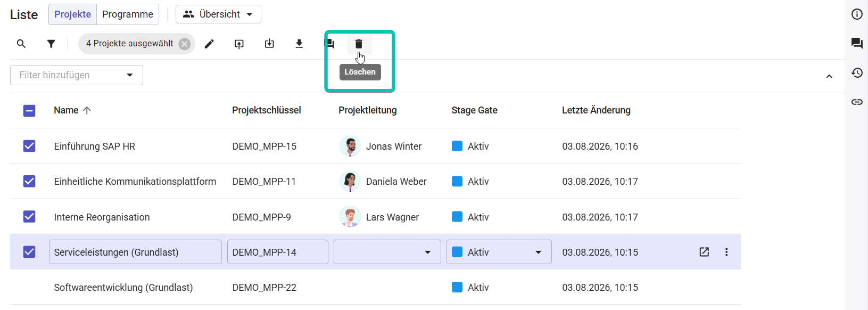
Task: Expand the Filter hinzufügen combo box
Action: (77, 75)
